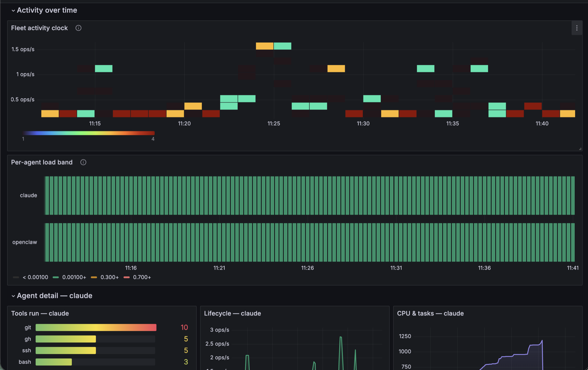Screen dimensions: 588x370
Task: Click the '11:25' heatmap time label
Action: [274, 124]
